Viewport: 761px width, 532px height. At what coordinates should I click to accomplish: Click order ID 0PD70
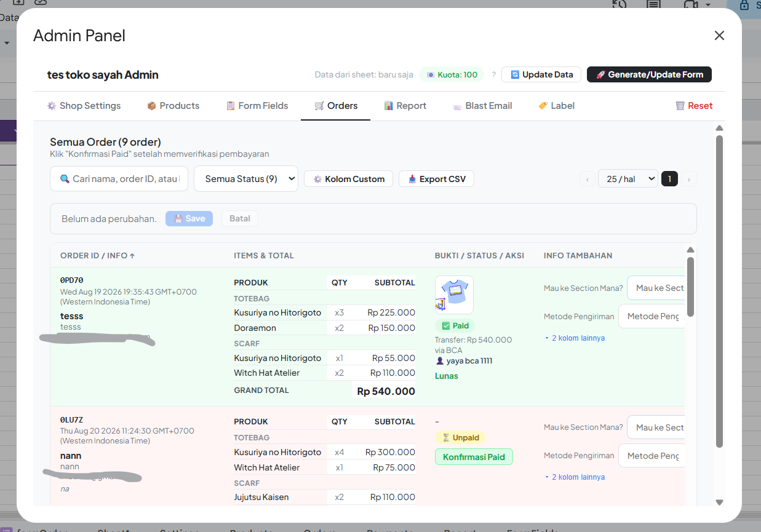pyautogui.click(x=72, y=280)
